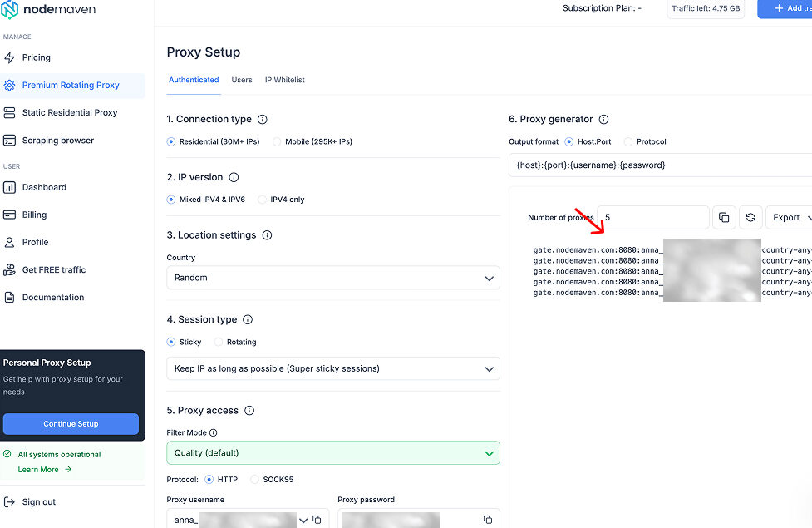The height and width of the screenshot is (528, 812).
Task: Switch session type to Rotating
Action: tap(218, 342)
